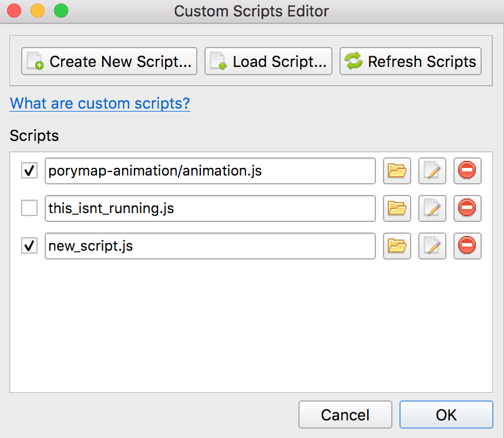The width and height of the screenshot is (504, 438).
Task: Disable the new_script.js script
Action: click(29, 246)
